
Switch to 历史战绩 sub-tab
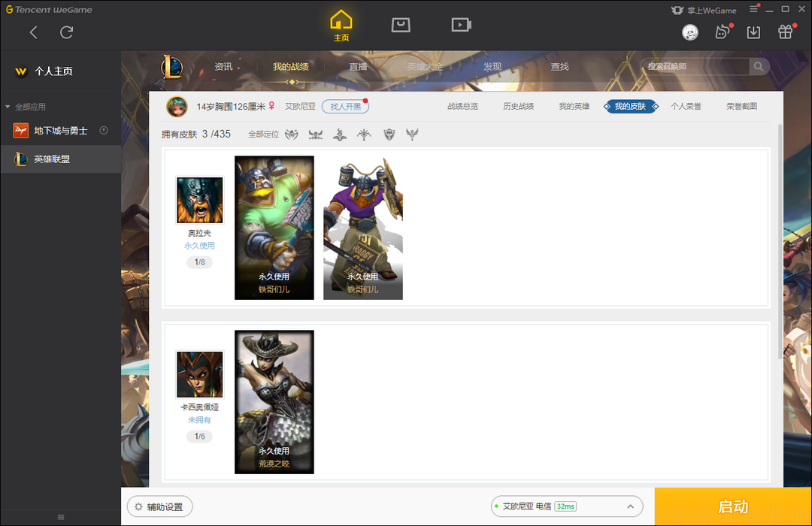[518, 106]
